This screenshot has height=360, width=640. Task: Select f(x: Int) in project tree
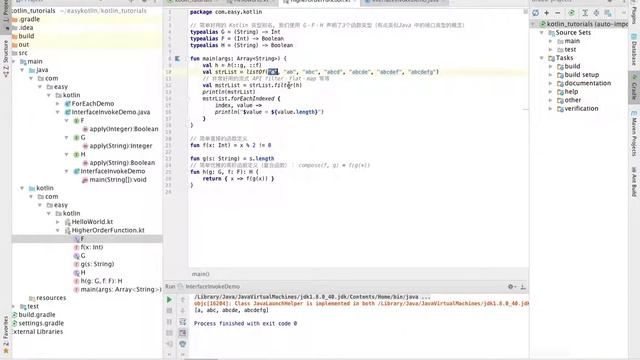coord(92,247)
